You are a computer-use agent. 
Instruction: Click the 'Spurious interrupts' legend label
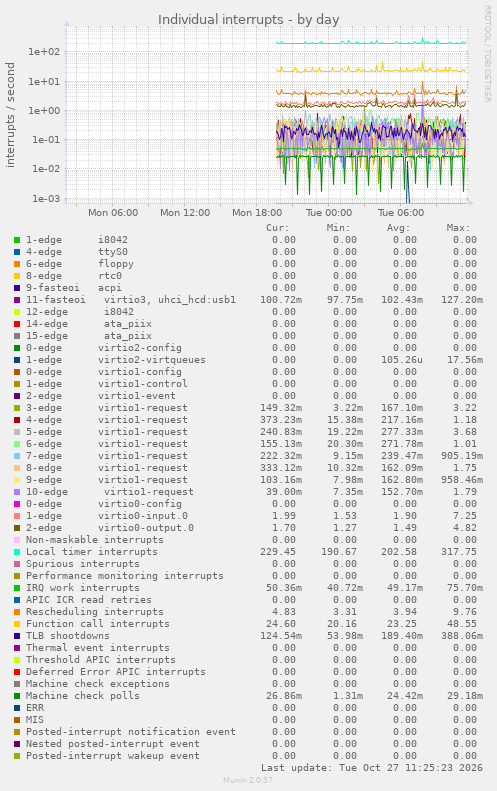coord(83,564)
